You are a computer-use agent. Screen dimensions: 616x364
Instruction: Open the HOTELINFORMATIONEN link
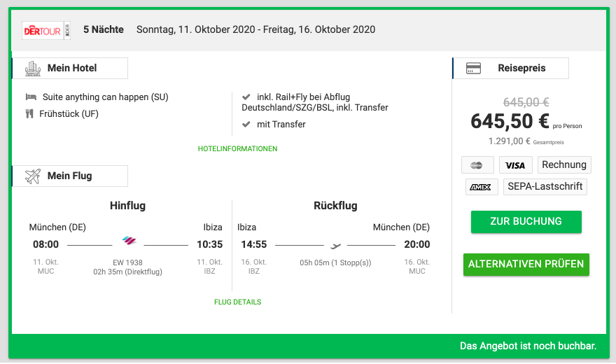238,149
